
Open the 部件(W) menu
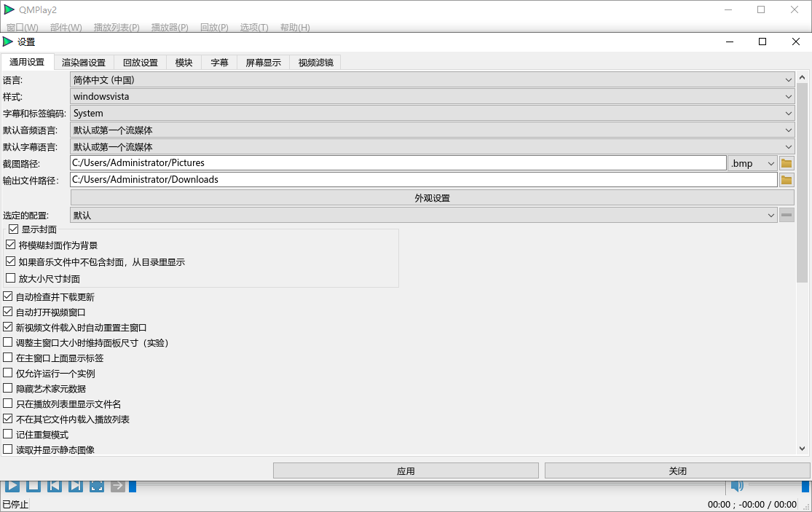tap(66, 27)
